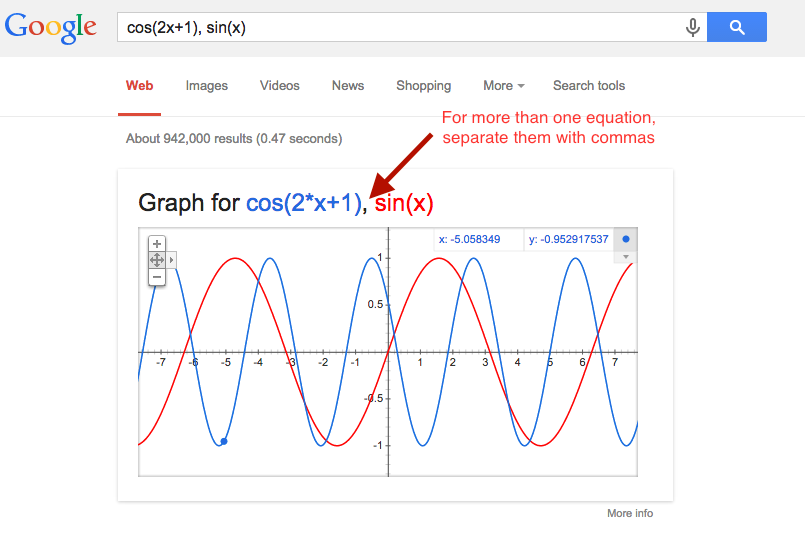This screenshot has width=805, height=537.
Task: Open the News results tab
Action: 348,86
